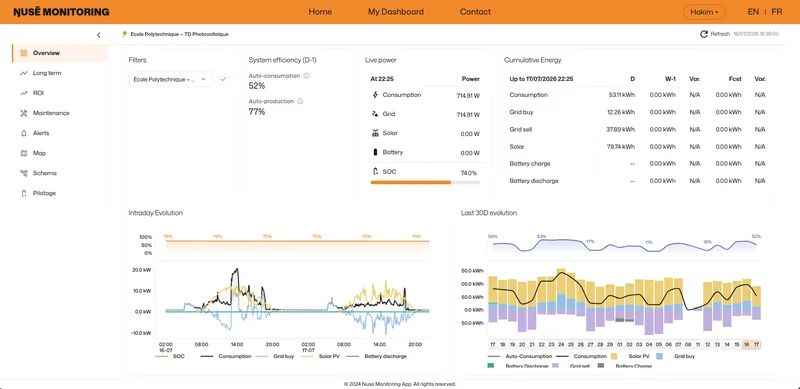The height and width of the screenshot is (389, 800).
Task: Click the Solar panel icon in Live power
Action: 376,133
